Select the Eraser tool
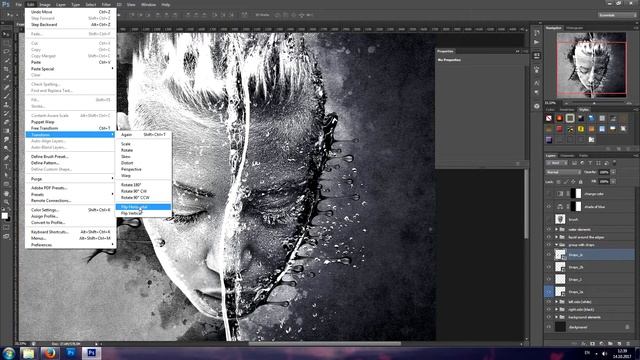The width and height of the screenshot is (640, 360). click(6, 122)
